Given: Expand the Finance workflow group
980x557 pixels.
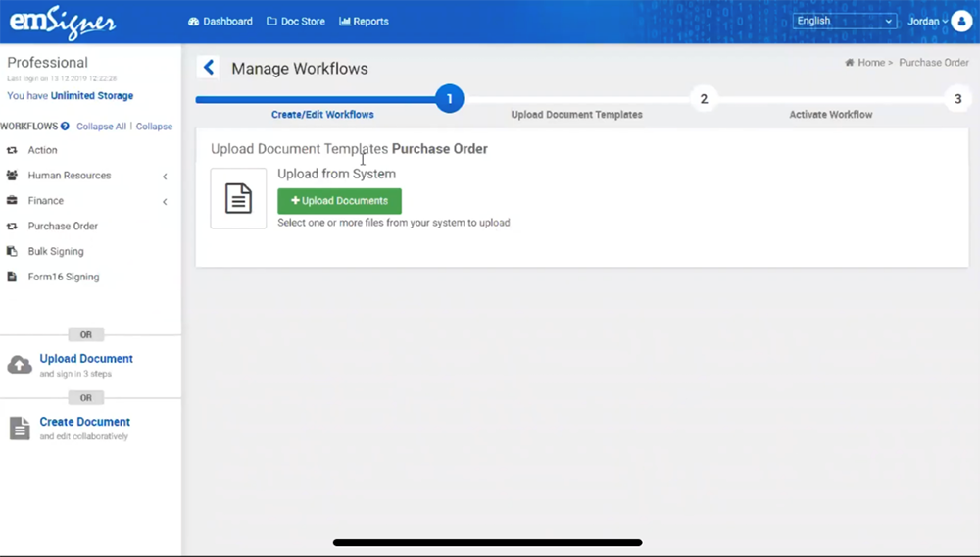Looking at the screenshot, I should 164,202.
